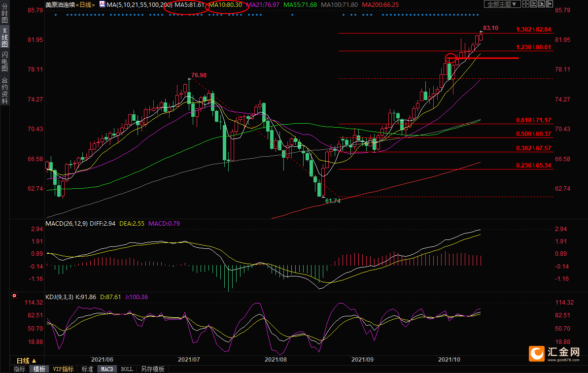This screenshot has width=588, height=373.
Task: Select the 模板 bottom tab
Action: coord(39,369)
